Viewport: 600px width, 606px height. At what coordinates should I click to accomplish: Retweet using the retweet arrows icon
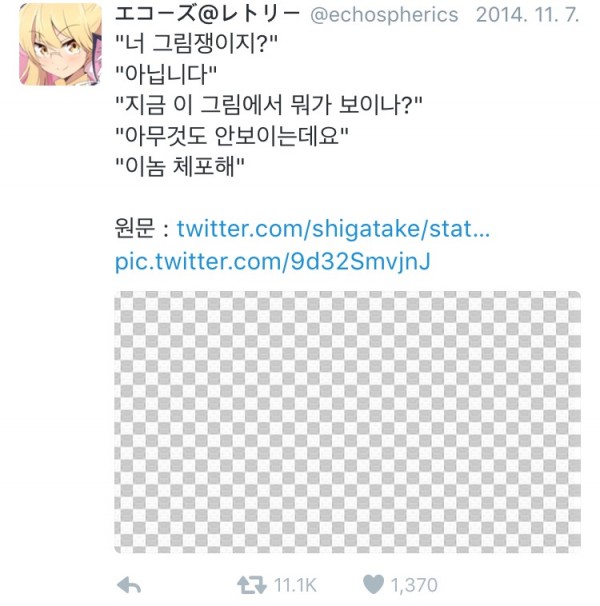click(252, 585)
